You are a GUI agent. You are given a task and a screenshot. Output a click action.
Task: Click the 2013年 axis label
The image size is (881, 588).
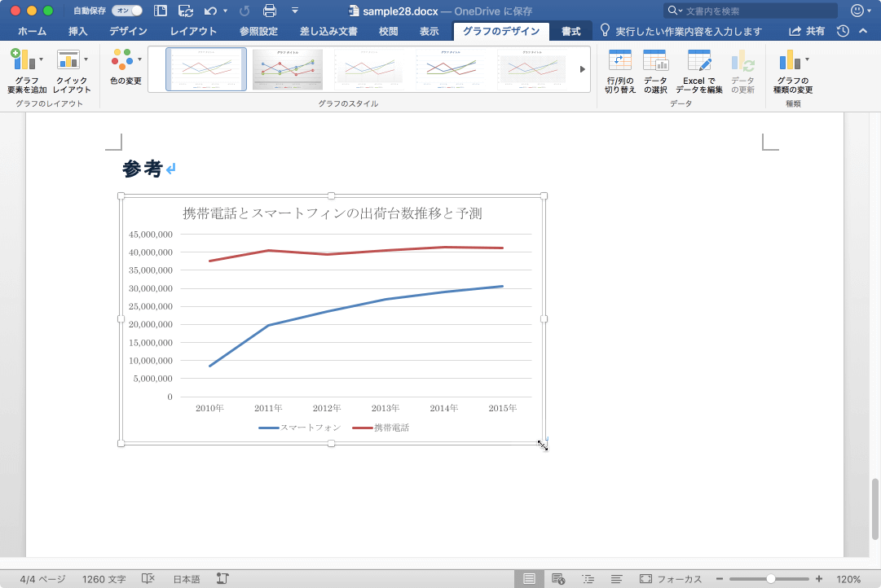385,408
